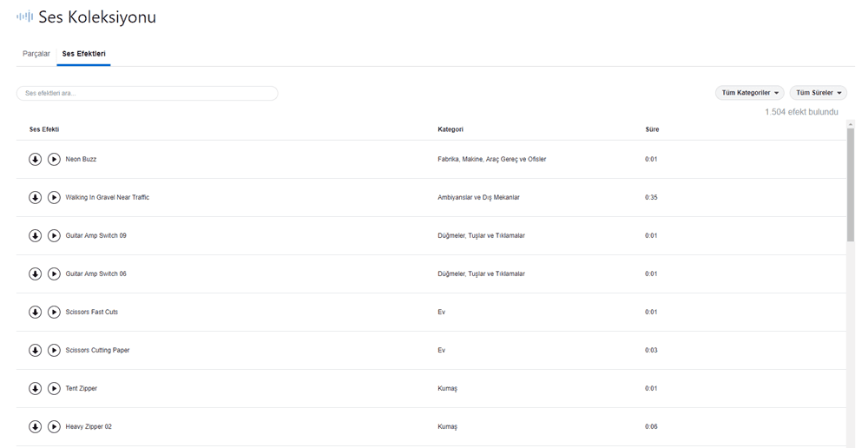
Task: Play Scissors Cutting Paper preview
Action: click(x=54, y=351)
